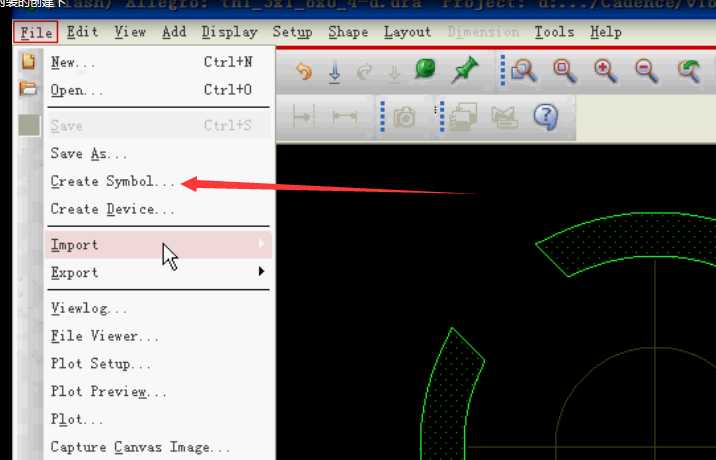Open the Edit menu

click(83, 32)
